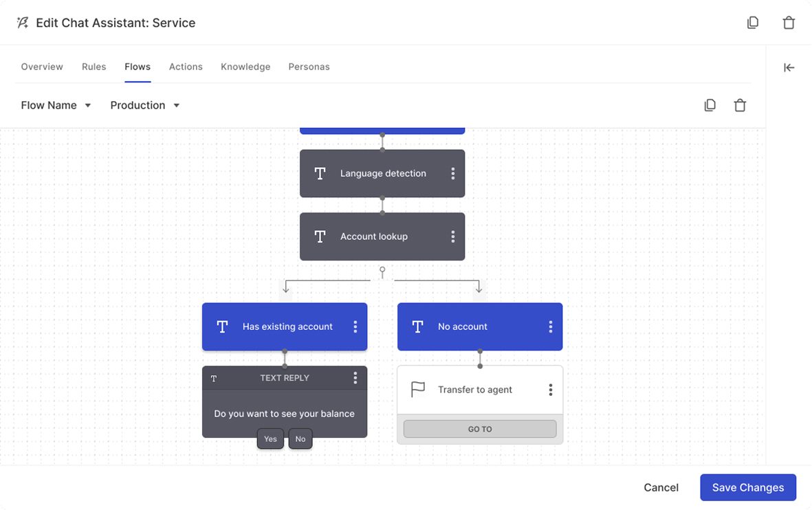Click the duplicate assistant icon in header
812x510 pixels.
753,23
